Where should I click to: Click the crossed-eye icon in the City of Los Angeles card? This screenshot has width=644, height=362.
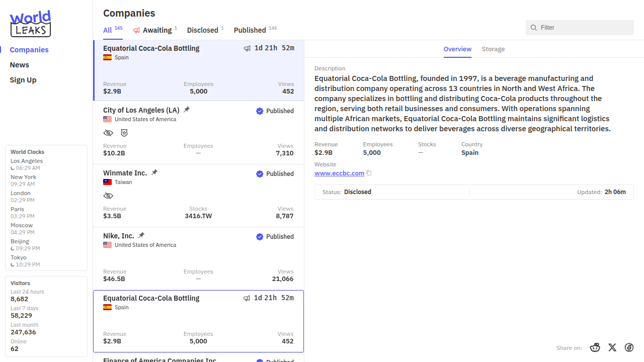pos(108,133)
